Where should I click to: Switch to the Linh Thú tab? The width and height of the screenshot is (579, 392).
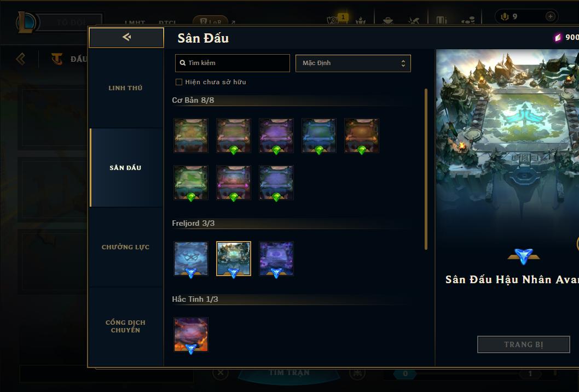coord(126,88)
